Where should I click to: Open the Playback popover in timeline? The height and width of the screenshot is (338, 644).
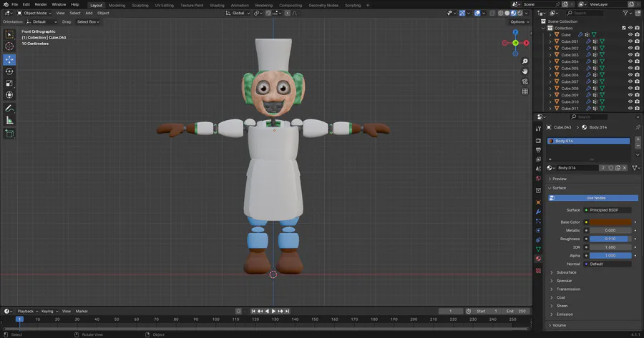[x=26, y=311]
